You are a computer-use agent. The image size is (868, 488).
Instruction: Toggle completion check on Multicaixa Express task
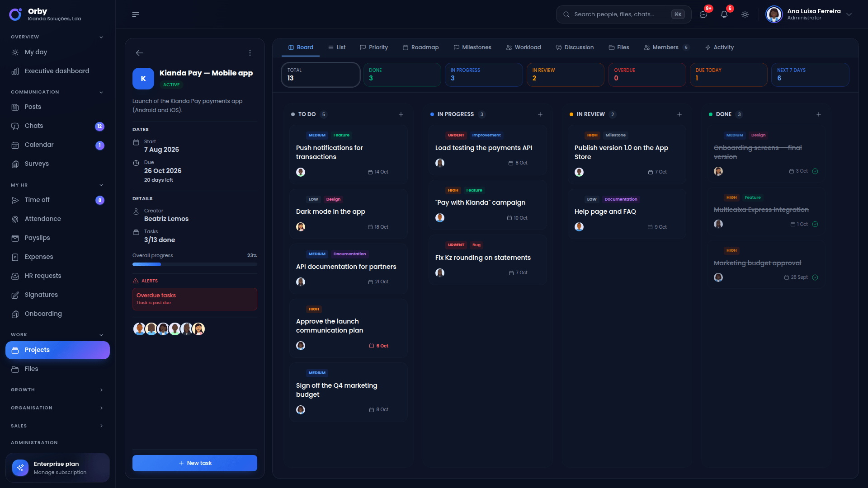(815, 224)
